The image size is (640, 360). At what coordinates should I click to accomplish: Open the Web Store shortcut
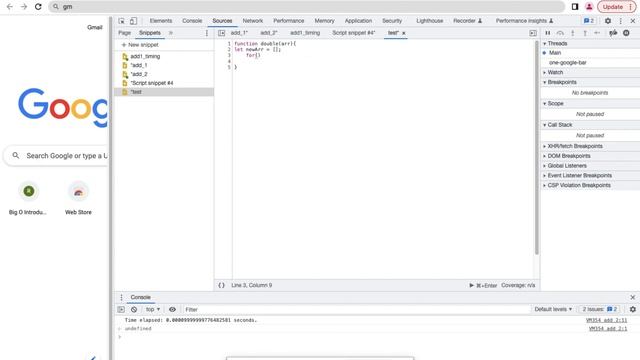click(x=78, y=198)
